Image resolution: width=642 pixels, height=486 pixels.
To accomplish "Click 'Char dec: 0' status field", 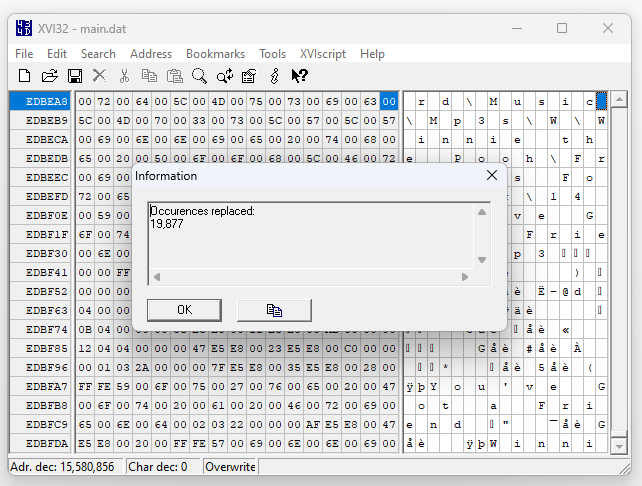I will (163, 467).
